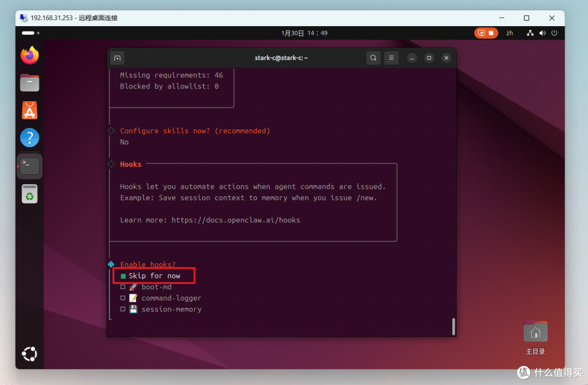Open the Files manager dock icon
Image resolution: width=588 pixels, height=385 pixels.
tap(29, 83)
